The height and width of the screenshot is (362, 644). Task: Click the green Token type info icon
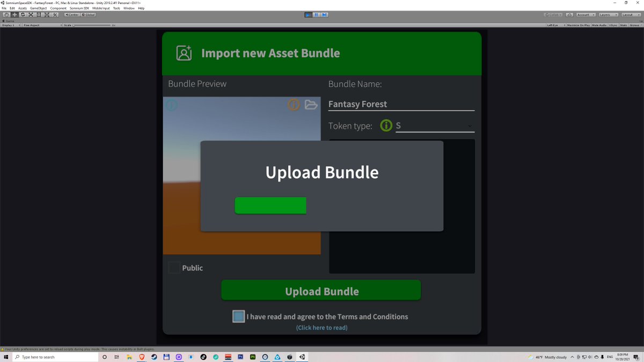click(386, 125)
